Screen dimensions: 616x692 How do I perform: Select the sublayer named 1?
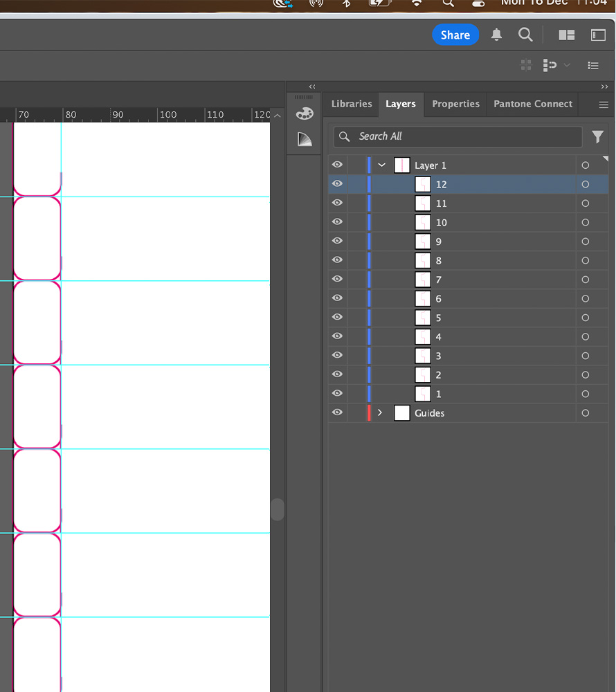tap(438, 394)
